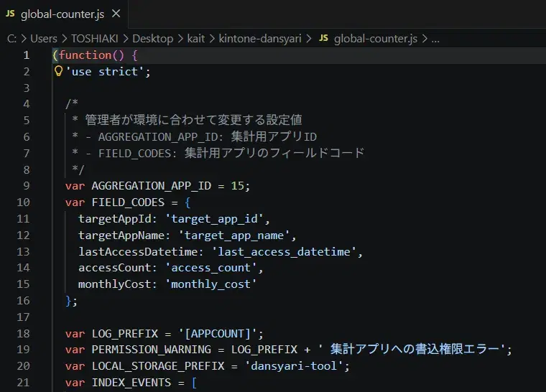Click the JS file icon in the tab

[10, 14]
